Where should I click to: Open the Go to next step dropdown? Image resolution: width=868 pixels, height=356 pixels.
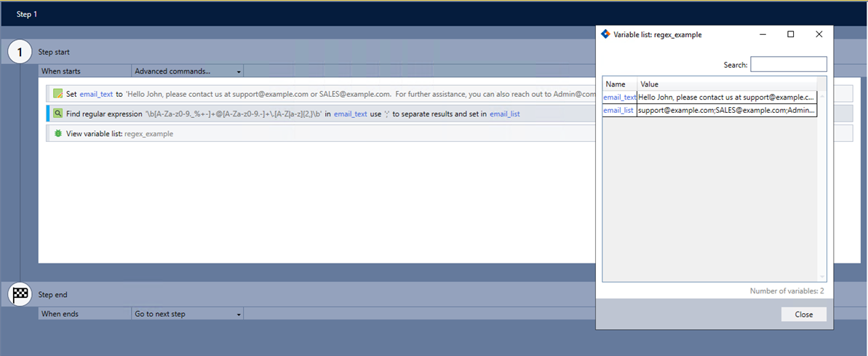188,314
